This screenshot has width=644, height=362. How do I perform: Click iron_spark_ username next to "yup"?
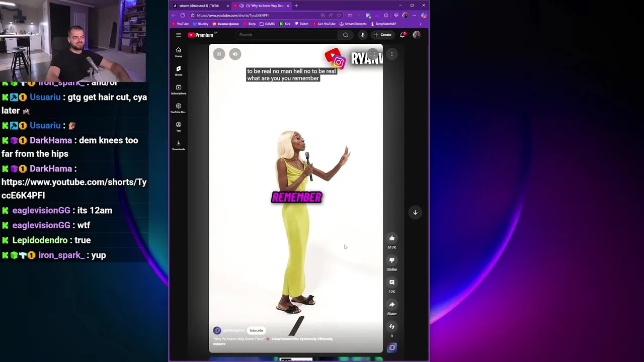(61, 255)
